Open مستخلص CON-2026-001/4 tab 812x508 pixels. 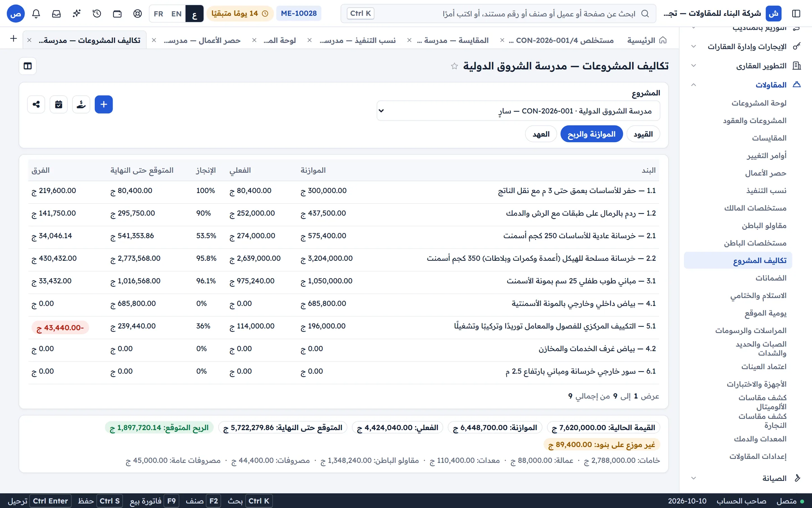tap(561, 40)
